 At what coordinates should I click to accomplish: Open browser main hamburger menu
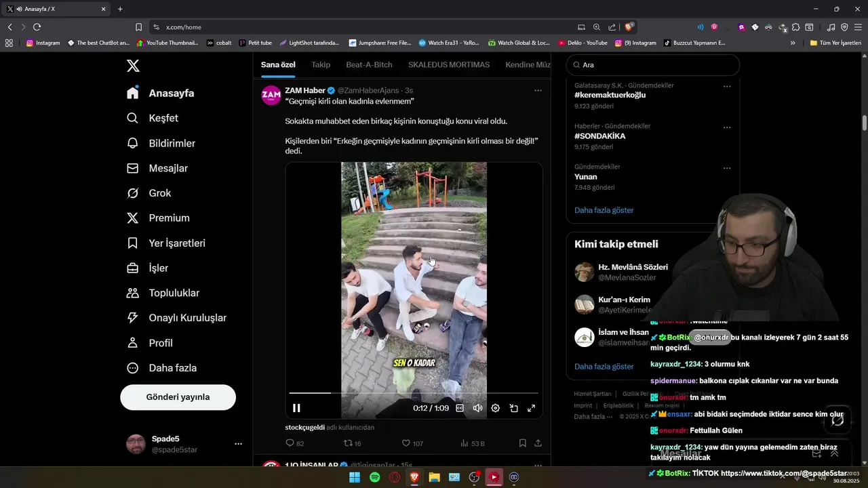858,27
